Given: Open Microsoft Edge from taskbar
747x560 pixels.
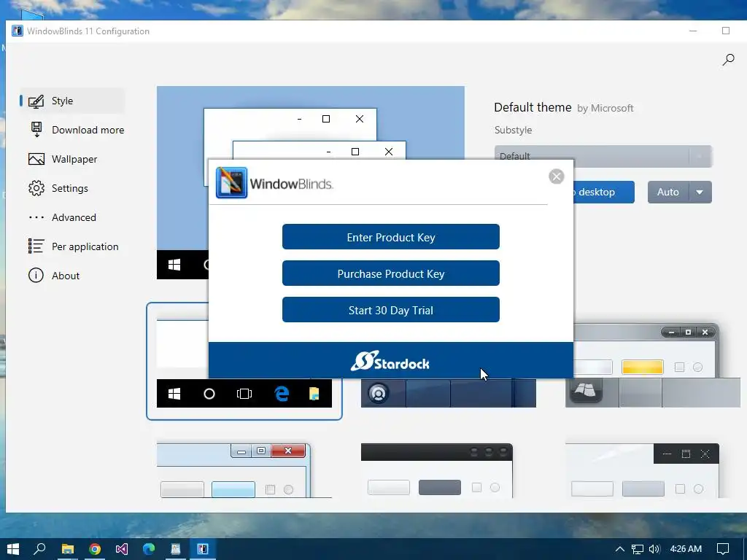Looking at the screenshot, I should (149, 549).
